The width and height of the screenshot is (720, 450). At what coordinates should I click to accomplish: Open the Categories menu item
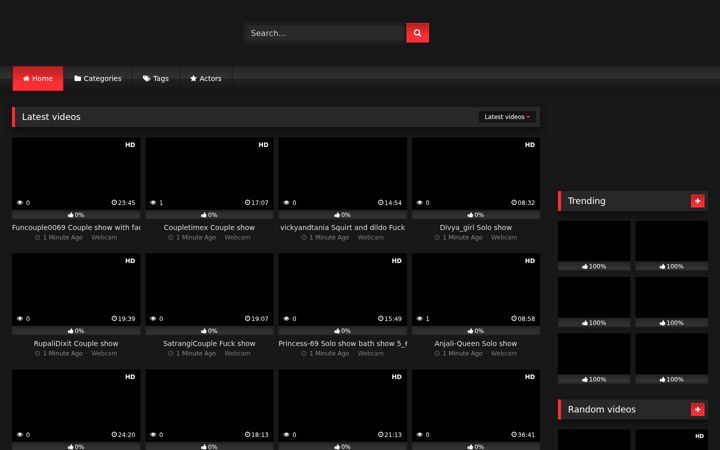[x=98, y=79]
